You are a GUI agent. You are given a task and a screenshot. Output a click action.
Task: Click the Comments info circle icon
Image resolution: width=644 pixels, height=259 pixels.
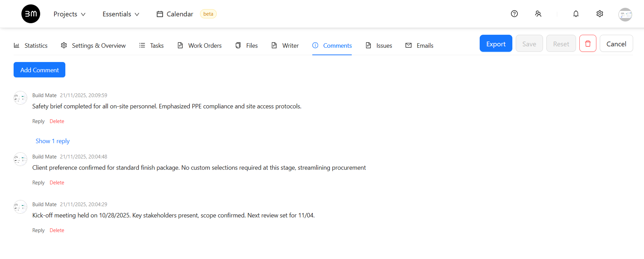pyautogui.click(x=315, y=45)
